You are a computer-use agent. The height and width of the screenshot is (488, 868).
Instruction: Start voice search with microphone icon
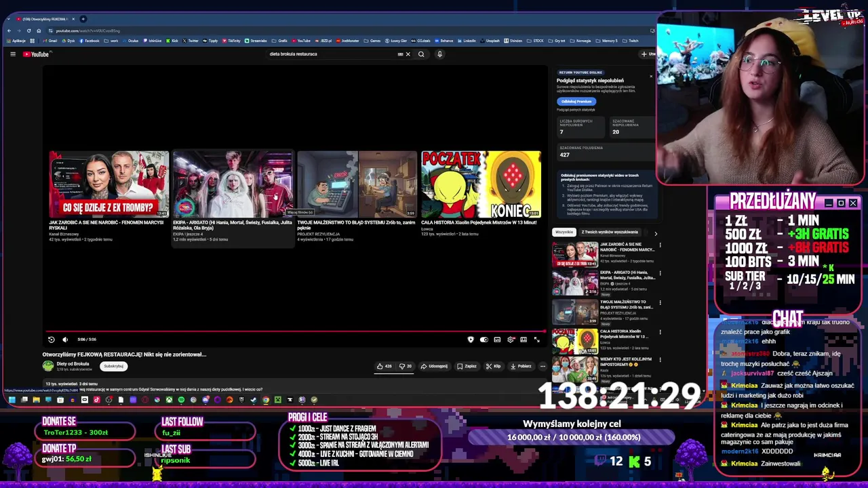tap(439, 54)
